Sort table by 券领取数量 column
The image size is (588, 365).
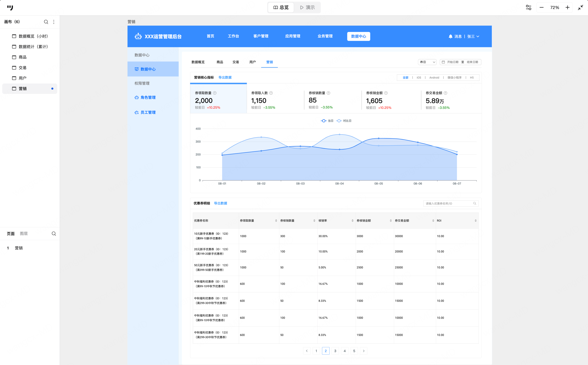coord(276,221)
